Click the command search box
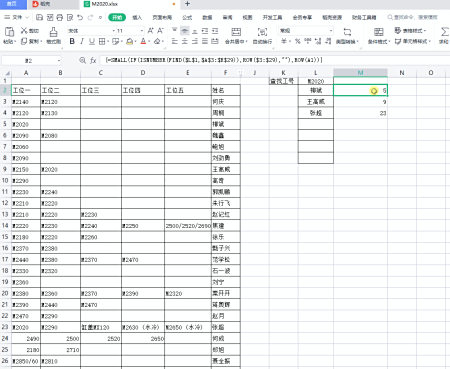The width and height of the screenshot is (450, 369). click(x=413, y=17)
